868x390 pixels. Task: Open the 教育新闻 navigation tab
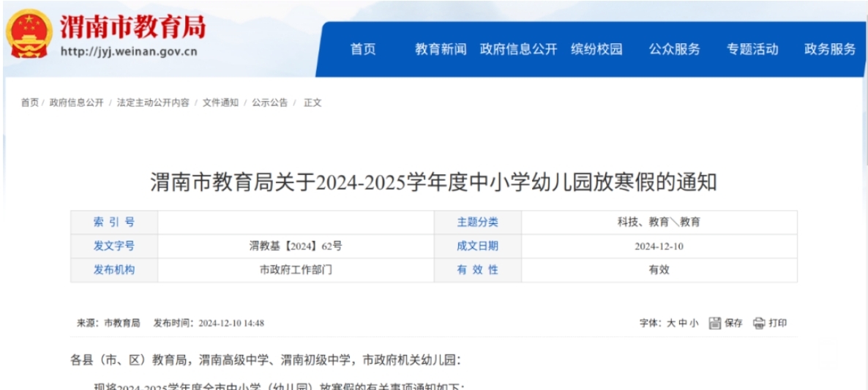click(441, 49)
